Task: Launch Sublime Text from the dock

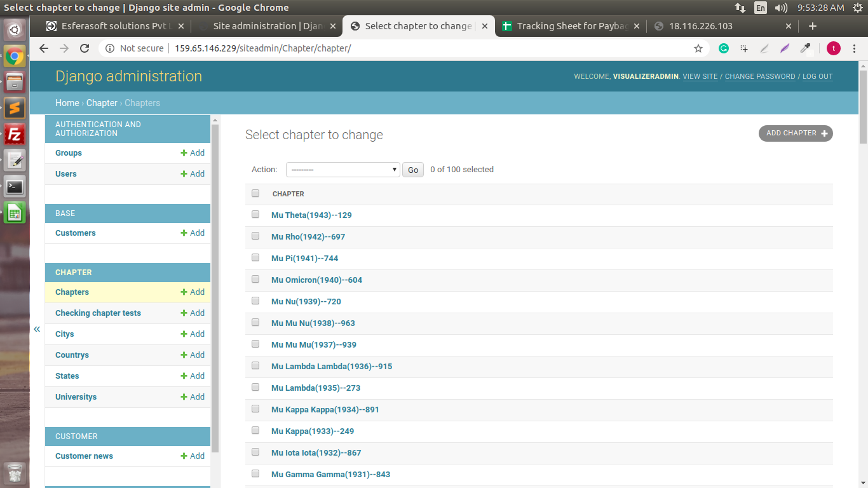Action: (x=15, y=107)
